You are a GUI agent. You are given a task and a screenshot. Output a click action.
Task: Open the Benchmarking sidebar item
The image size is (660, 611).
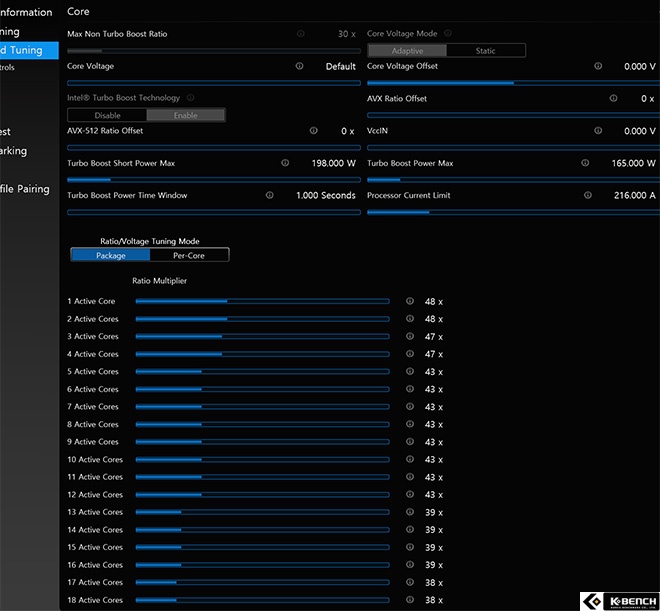(x=13, y=151)
